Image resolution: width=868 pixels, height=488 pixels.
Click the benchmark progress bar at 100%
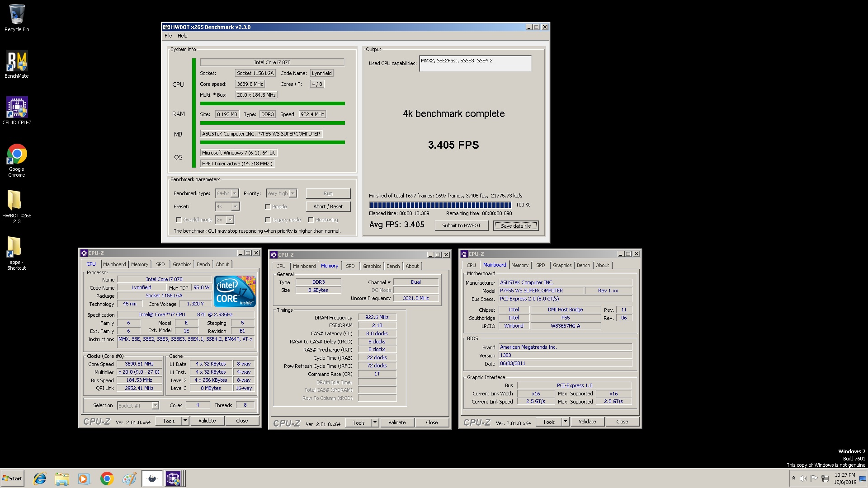tap(440, 205)
